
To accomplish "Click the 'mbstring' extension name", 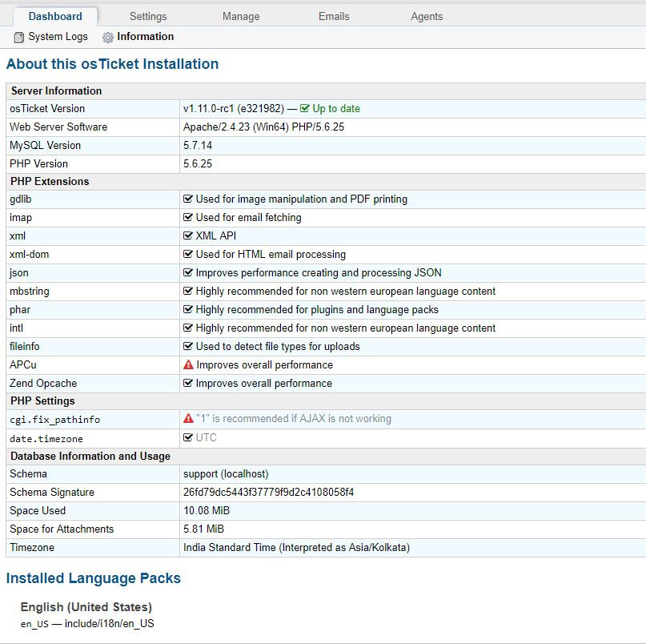I will [30, 292].
